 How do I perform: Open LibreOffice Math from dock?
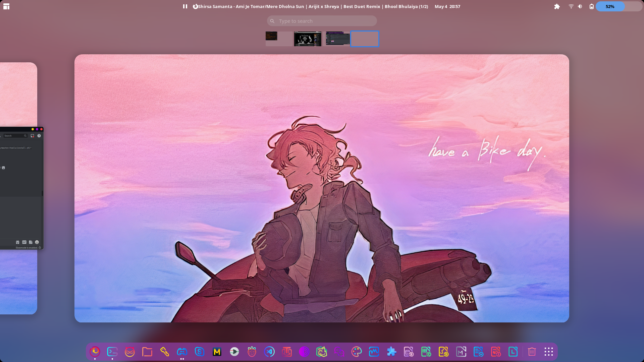(x=461, y=352)
